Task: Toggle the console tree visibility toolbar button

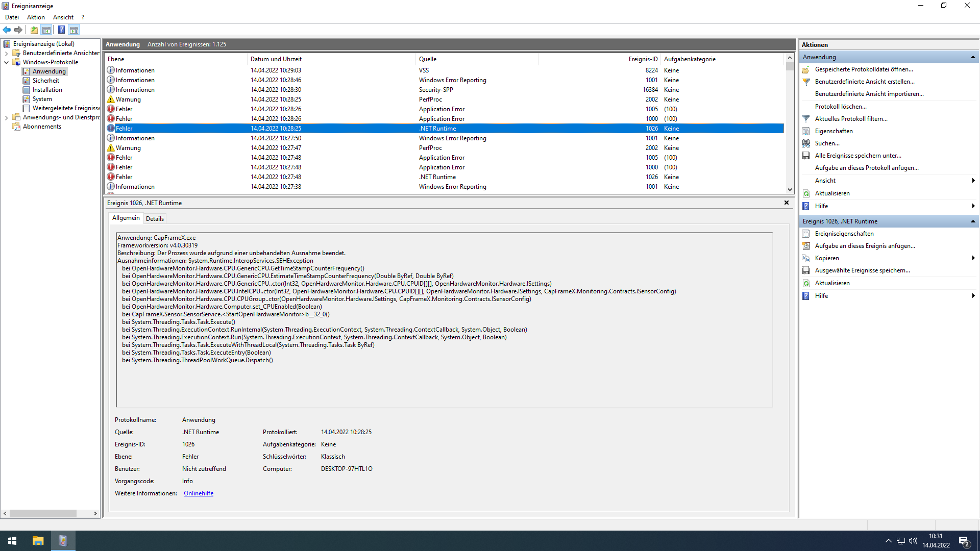Action: [x=46, y=30]
